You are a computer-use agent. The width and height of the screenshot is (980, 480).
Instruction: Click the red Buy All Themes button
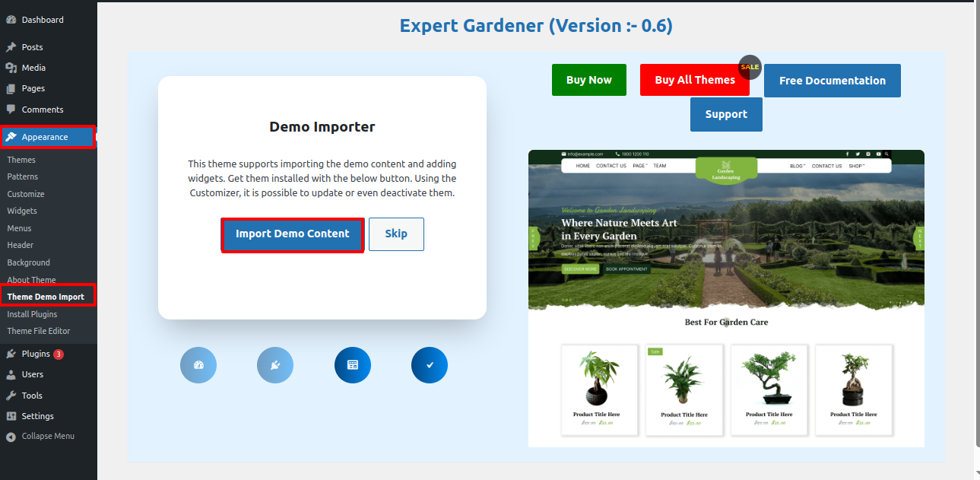[x=695, y=80]
